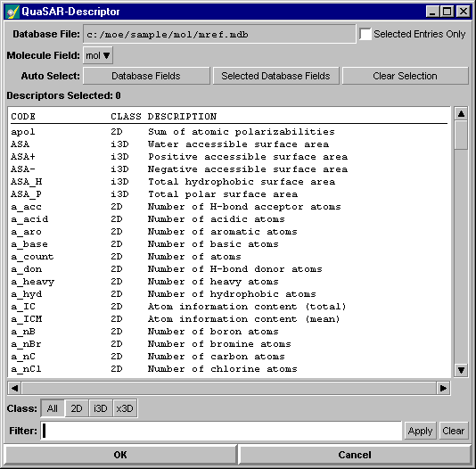Select the a_acid descriptor row
This screenshot has height=469, width=476.
(x=229, y=219)
